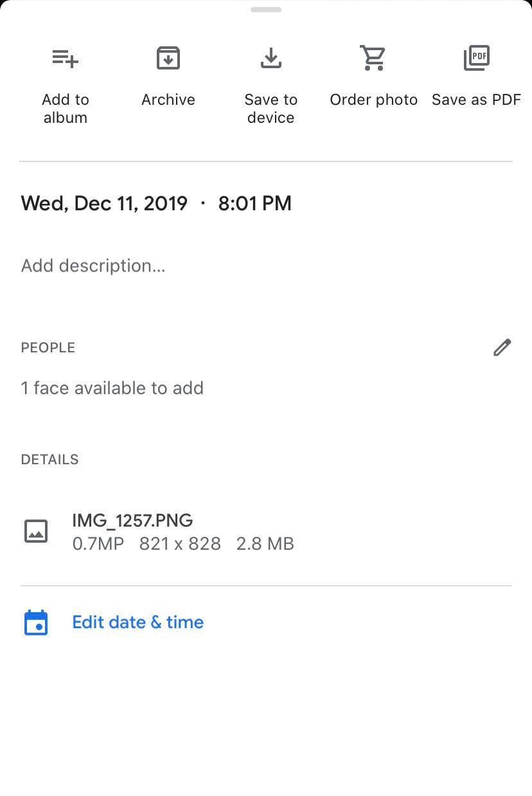The width and height of the screenshot is (532, 796).
Task: Tap the IMG_1257.PNG file name
Action: [132, 520]
